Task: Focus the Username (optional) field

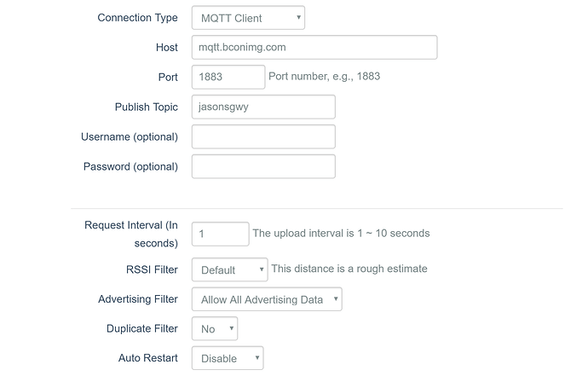Action: [263, 136]
